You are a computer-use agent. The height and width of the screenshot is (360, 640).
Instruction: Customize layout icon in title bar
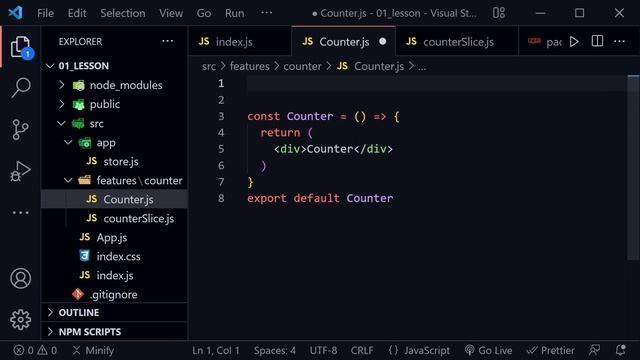499,13
